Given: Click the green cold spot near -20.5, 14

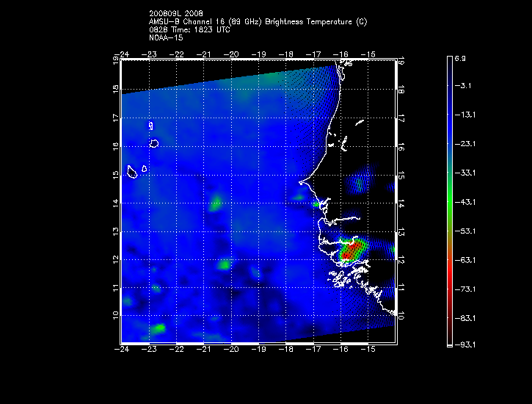Looking at the screenshot, I should (216, 203).
